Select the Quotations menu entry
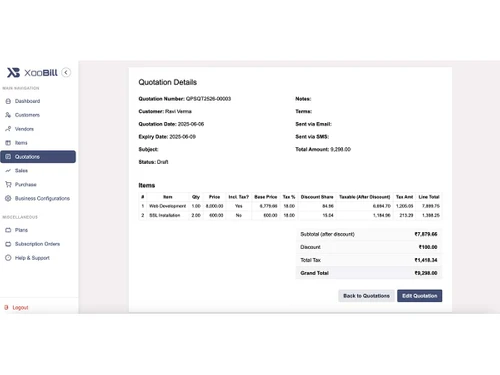This screenshot has width=500, height=375. click(x=38, y=157)
